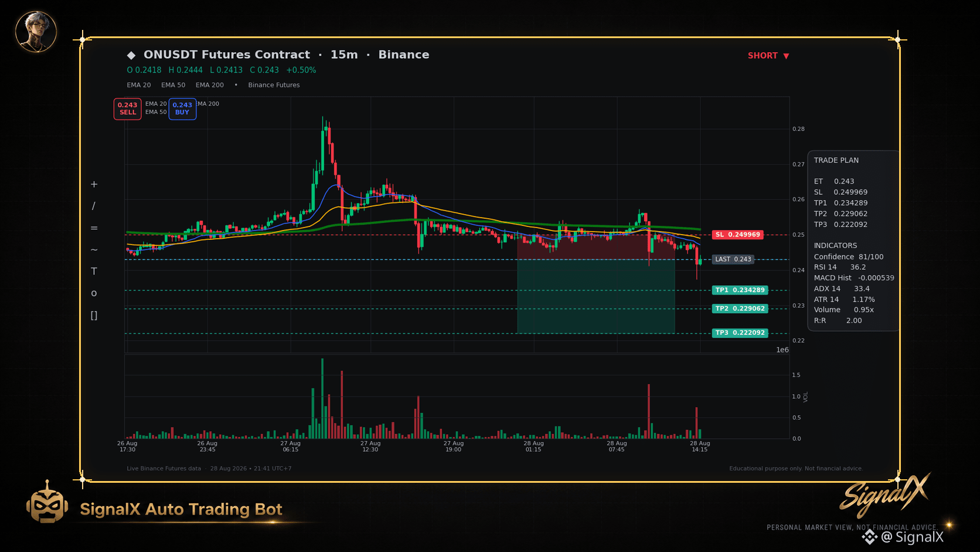This screenshot has height=552, width=980.
Task: Click TP2 0.229062 in the Trade Plan panel
Action: pyautogui.click(x=841, y=214)
